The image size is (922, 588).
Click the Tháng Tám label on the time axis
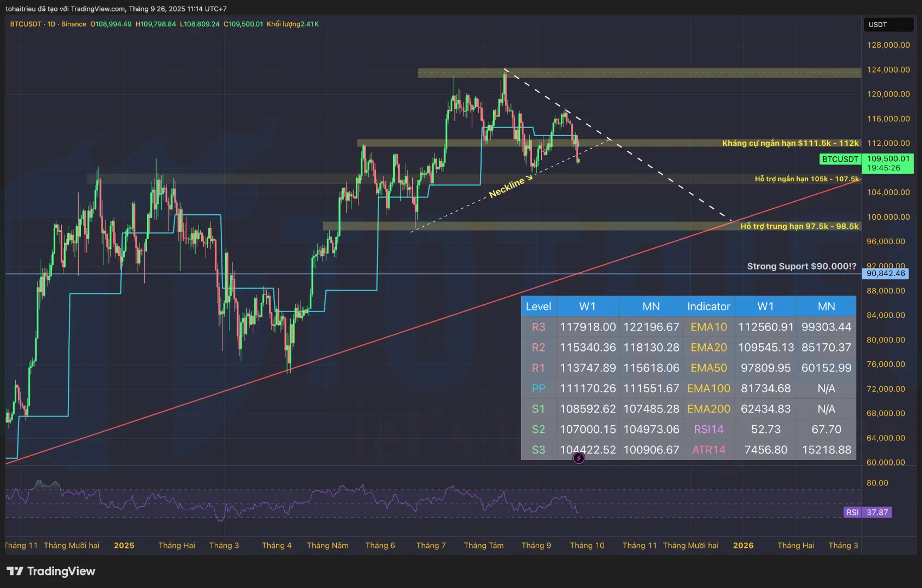click(x=484, y=546)
